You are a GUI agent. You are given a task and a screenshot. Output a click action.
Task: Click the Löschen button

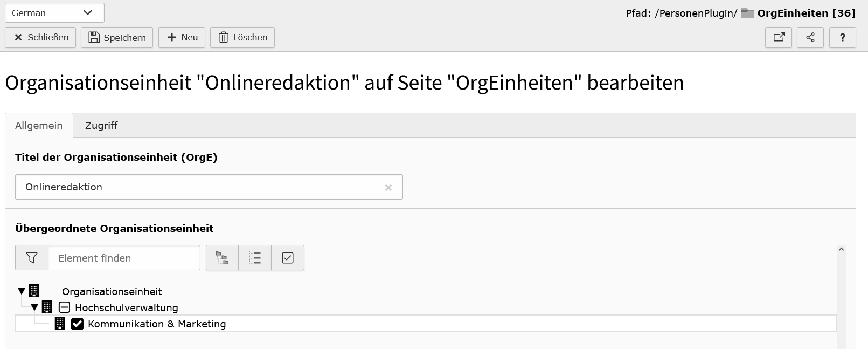point(242,37)
